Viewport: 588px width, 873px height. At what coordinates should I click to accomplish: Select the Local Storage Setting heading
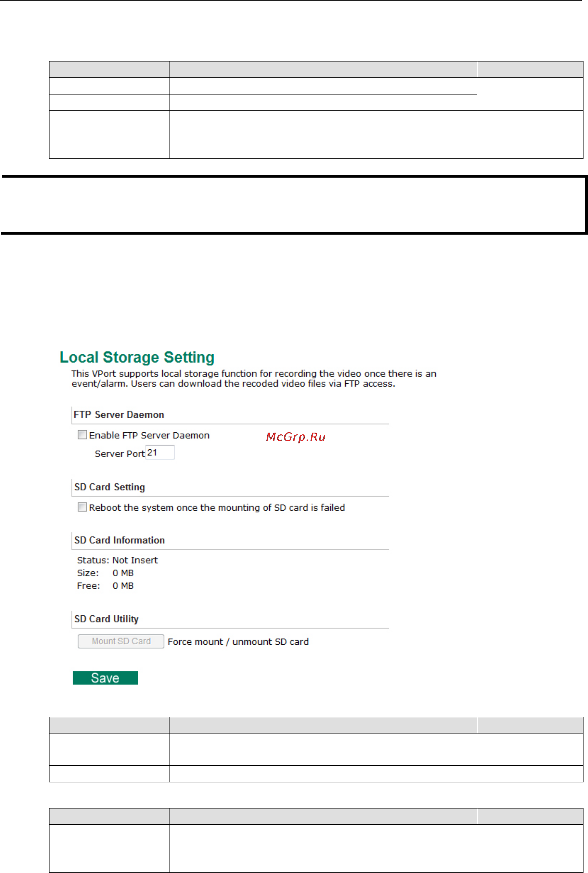[137, 357]
